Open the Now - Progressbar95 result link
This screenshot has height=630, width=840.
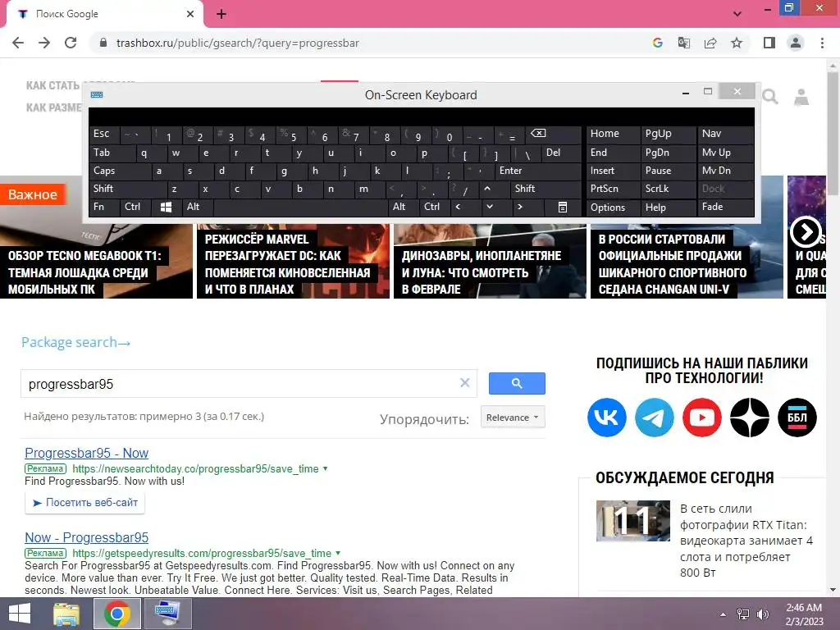click(86, 538)
